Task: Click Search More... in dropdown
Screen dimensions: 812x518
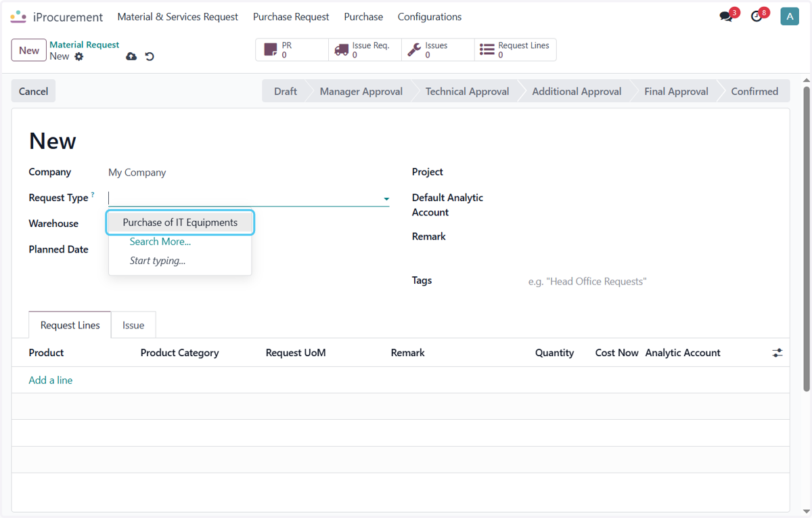Action: click(160, 242)
